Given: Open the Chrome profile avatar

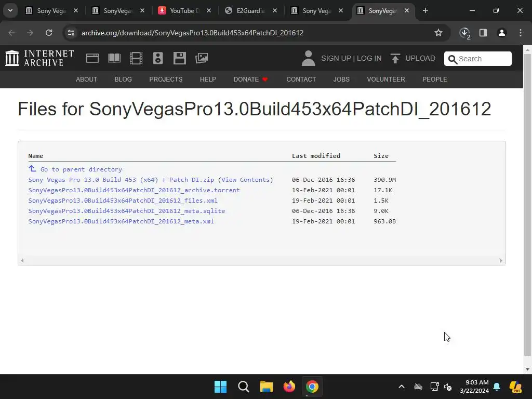Looking at the screenshot, I should [502, 33].
